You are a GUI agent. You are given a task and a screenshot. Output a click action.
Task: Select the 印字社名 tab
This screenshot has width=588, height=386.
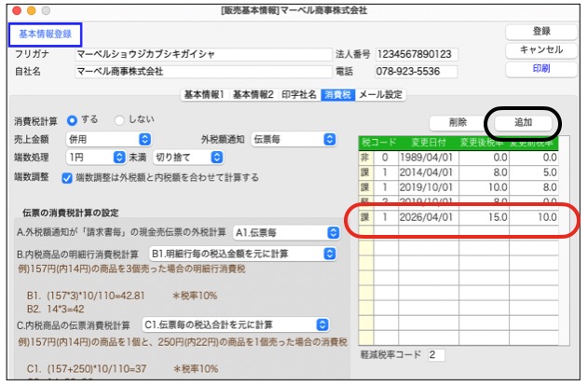(x=297, y=94)
